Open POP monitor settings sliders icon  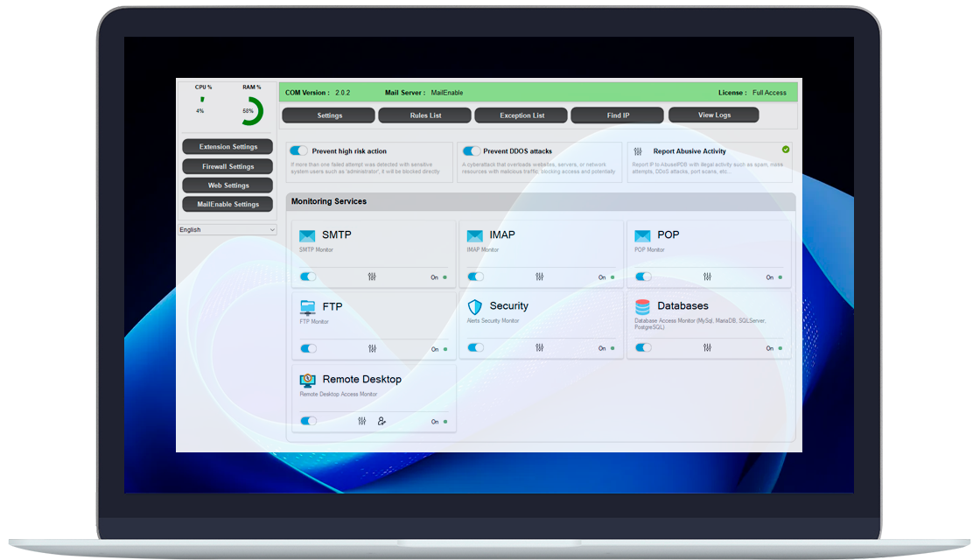707,276
